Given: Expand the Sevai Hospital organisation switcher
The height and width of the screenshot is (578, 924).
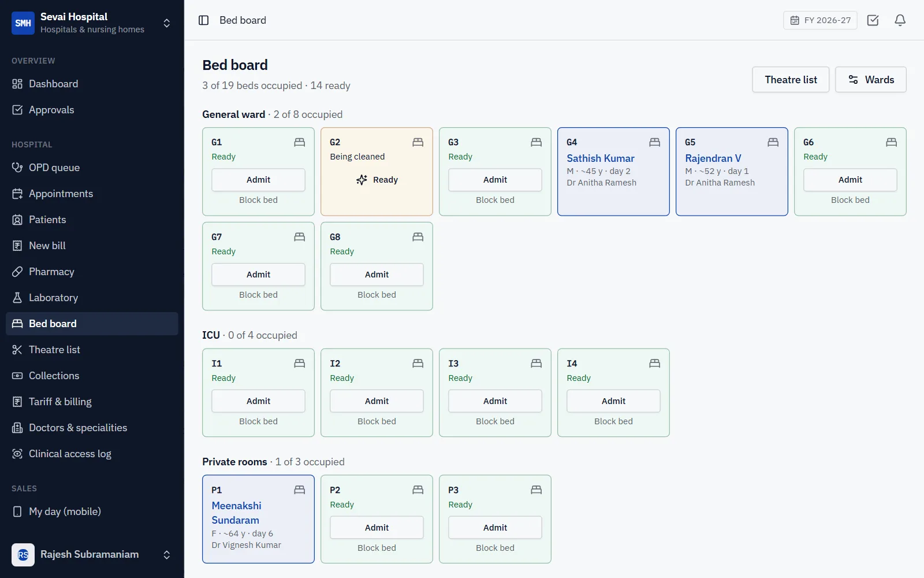Looking at the screenshot, I should (x=166, y=23).
